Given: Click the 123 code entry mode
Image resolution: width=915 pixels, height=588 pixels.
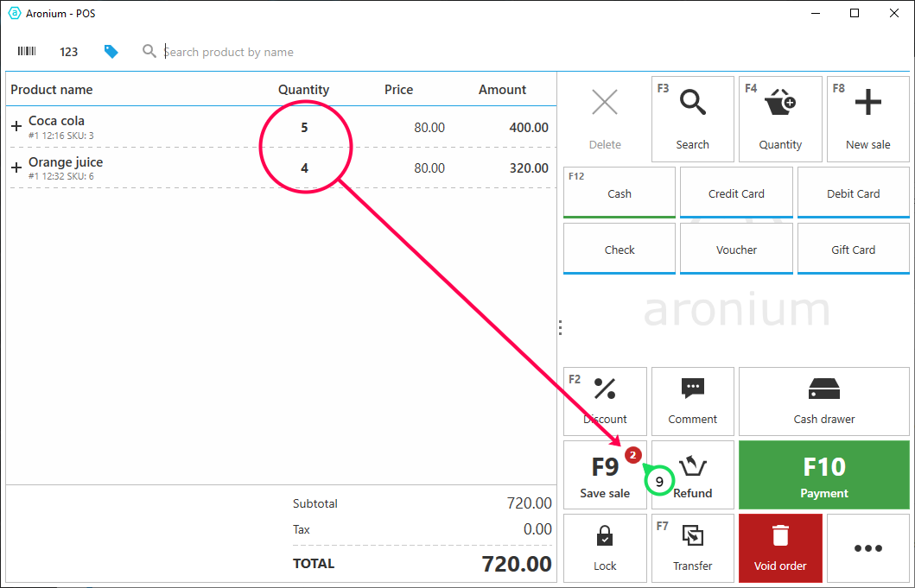Looking at the screenshot, I should point(69,52).
